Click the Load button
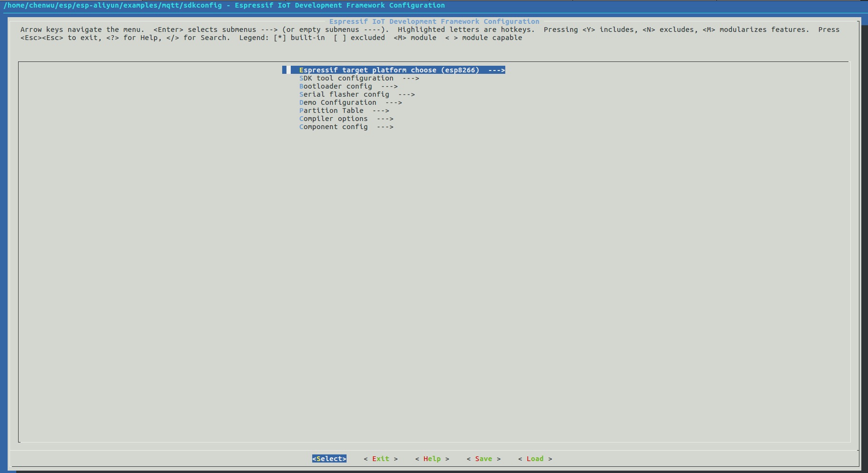868x473 pixels. point(535,459)
